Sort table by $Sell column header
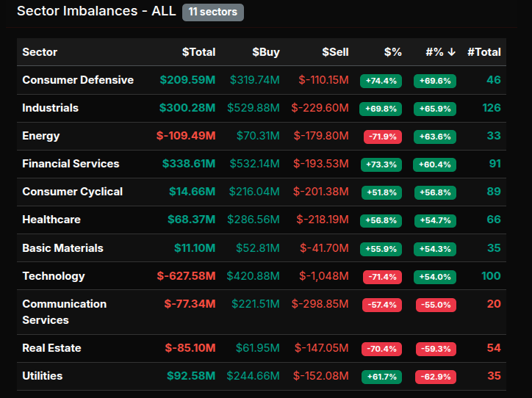 tap(335, 52)
